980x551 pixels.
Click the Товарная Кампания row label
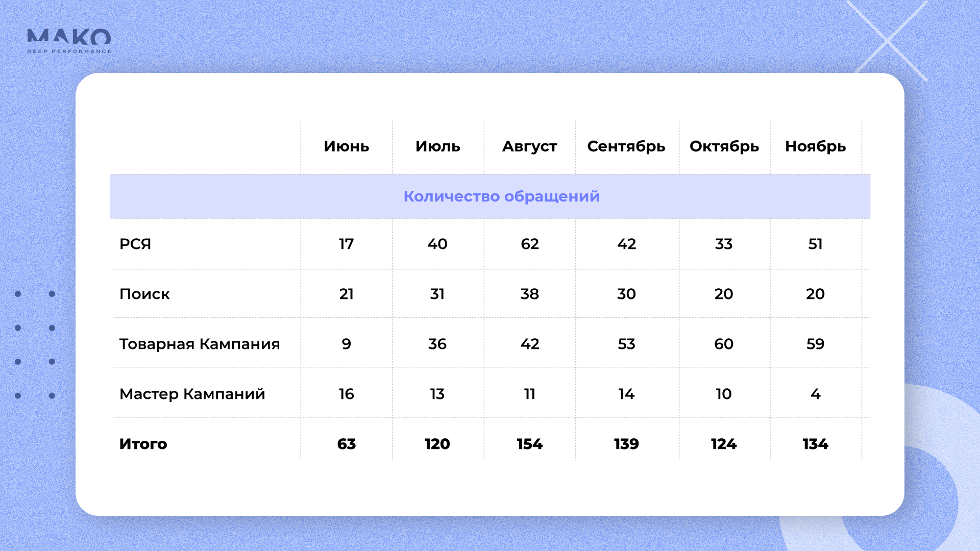(200, 344)
